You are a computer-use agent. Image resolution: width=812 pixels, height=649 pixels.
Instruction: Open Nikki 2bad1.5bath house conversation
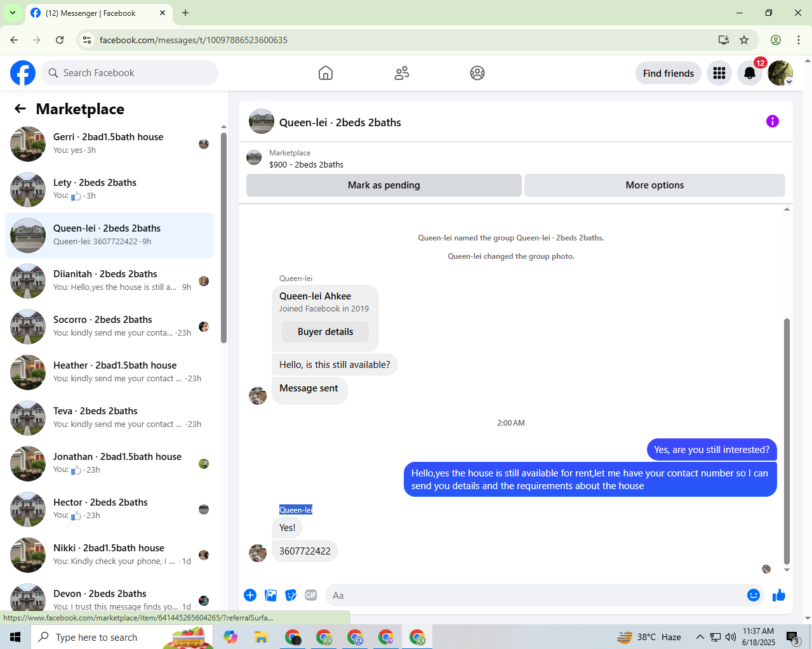pyautogui.click(x=110, y=555)
